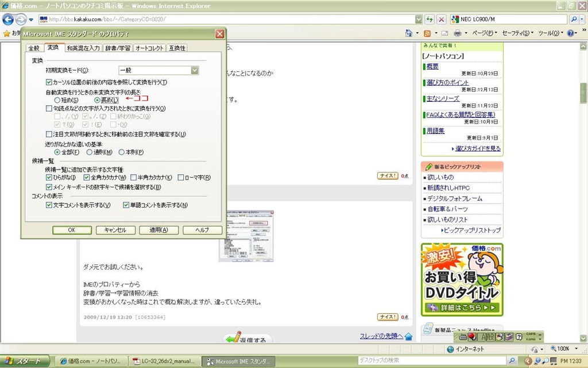Screen dimensions: 588x368
Task: Switch to the 全般 tab
Action: 34,48
